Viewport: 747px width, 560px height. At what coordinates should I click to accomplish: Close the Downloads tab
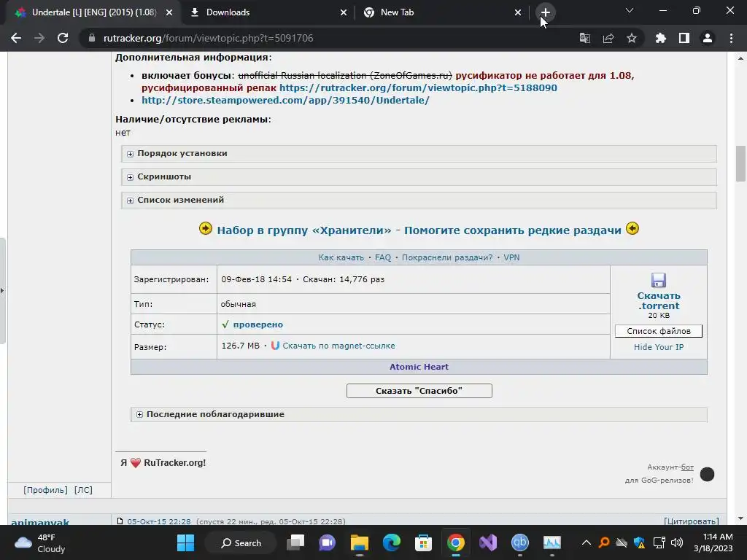pos(344,12)
